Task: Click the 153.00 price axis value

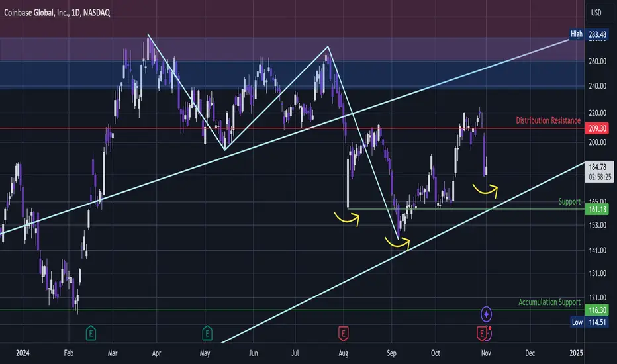Action: point(597,225)
